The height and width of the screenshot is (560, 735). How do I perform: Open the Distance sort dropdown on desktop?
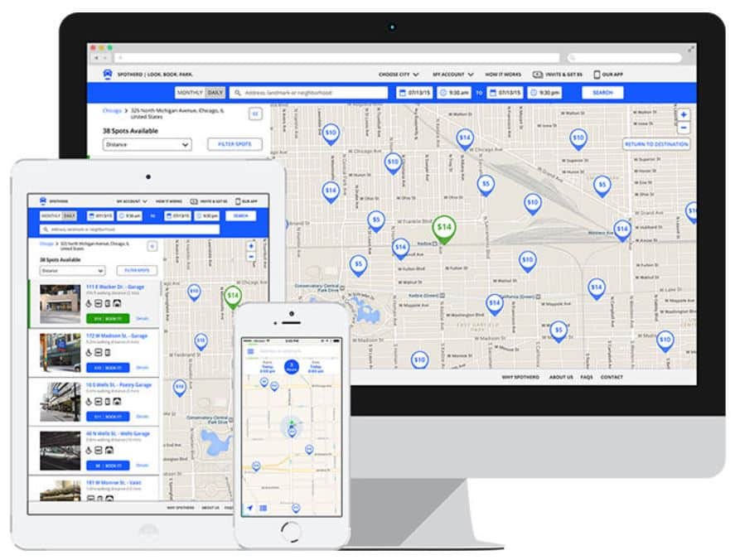[x=147, y=144]
